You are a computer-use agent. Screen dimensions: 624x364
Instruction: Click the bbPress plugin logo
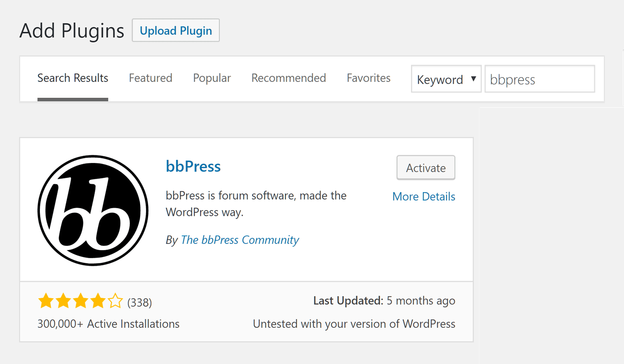tap(93, 210)
